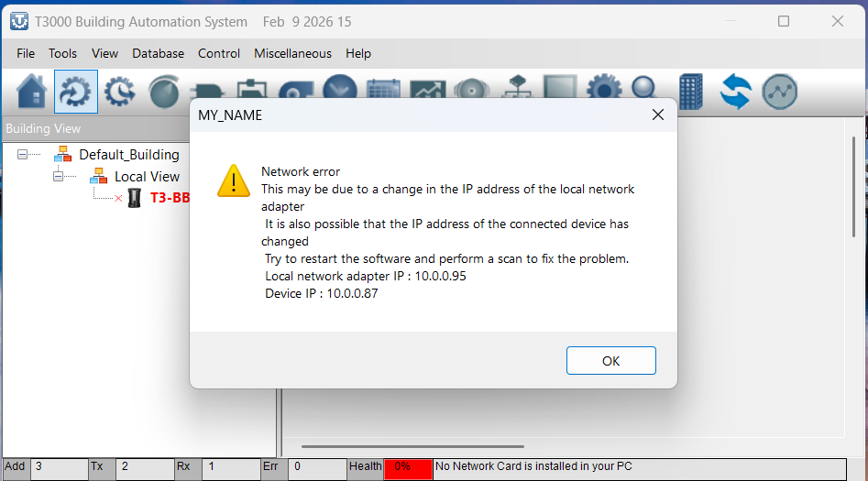The image size is (868, 481).
Task: Click the settings gear toolbar icon
Action: 603,91
